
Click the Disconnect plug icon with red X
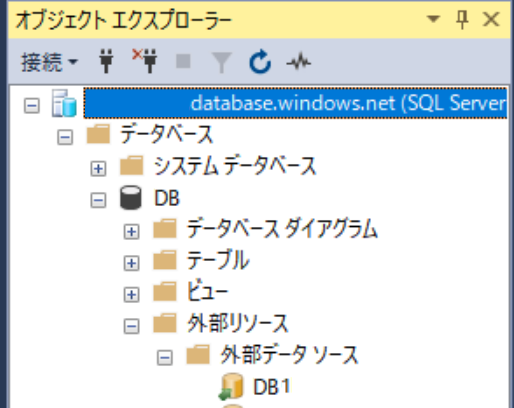[145, 61]
